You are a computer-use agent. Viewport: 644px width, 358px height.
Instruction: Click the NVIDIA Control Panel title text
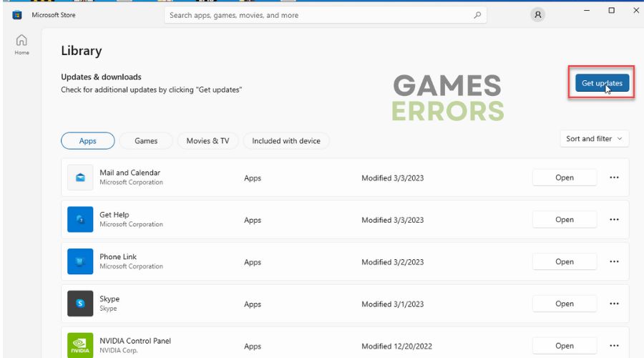pos(135,341)
